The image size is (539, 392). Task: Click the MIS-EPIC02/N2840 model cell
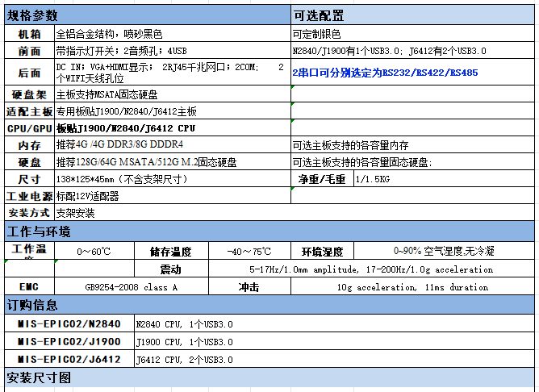click(69, 323)
